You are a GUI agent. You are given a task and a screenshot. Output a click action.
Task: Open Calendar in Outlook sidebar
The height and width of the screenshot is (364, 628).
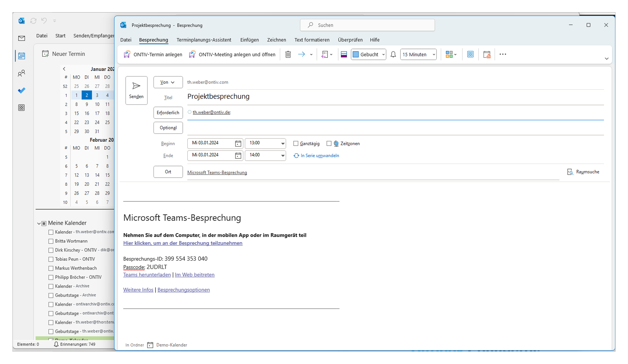(x=22, y=56)
